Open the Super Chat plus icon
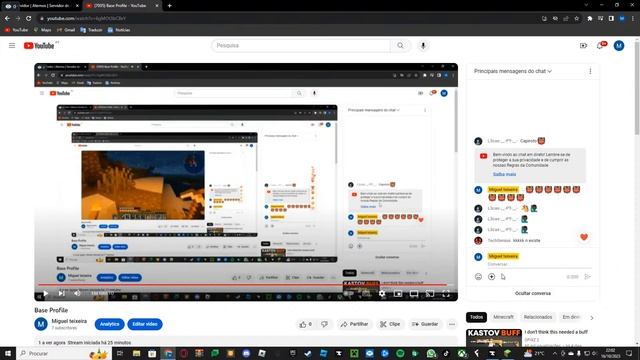Viewport: 640px width, 360px height. pyautogui.click(x=491, y=277)
